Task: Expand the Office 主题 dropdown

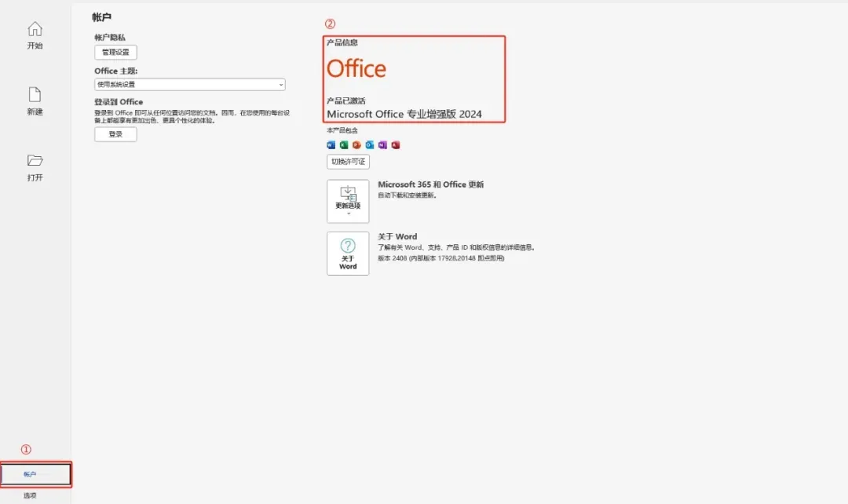Action: coord(190,84)
